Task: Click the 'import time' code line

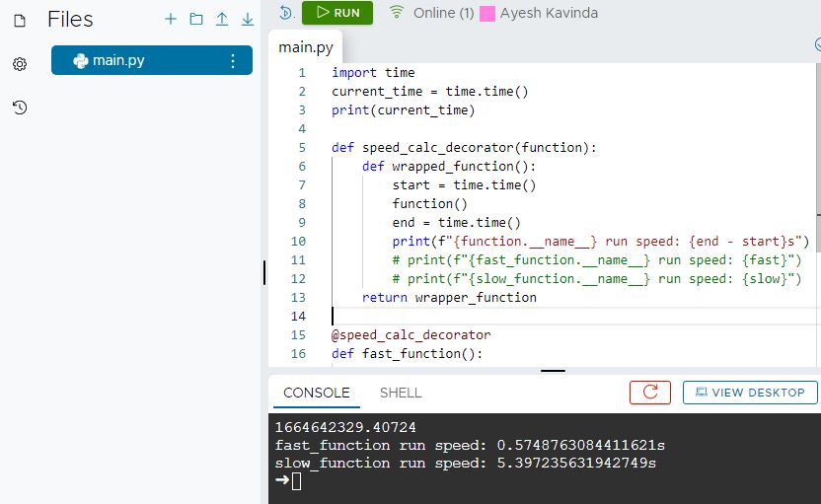Action: pos(373,72)
